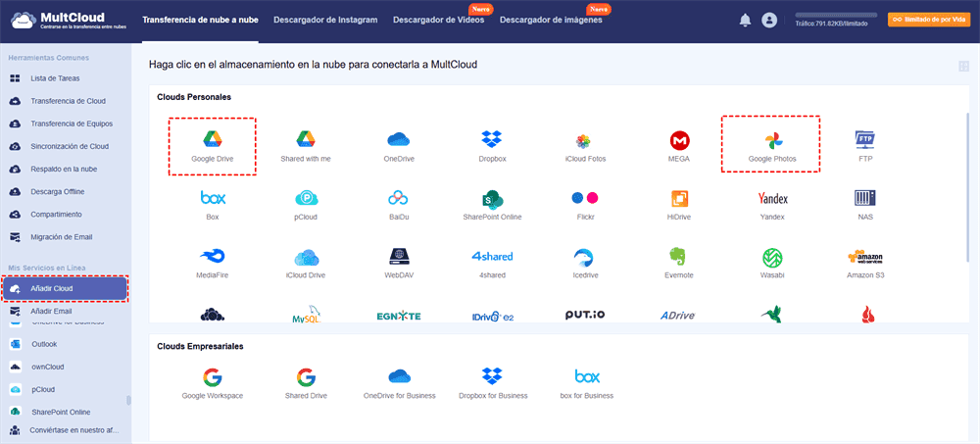Connect SharePoint Online cloud
The width and height of the screenshot is (980, 444).
click(493, 198)
